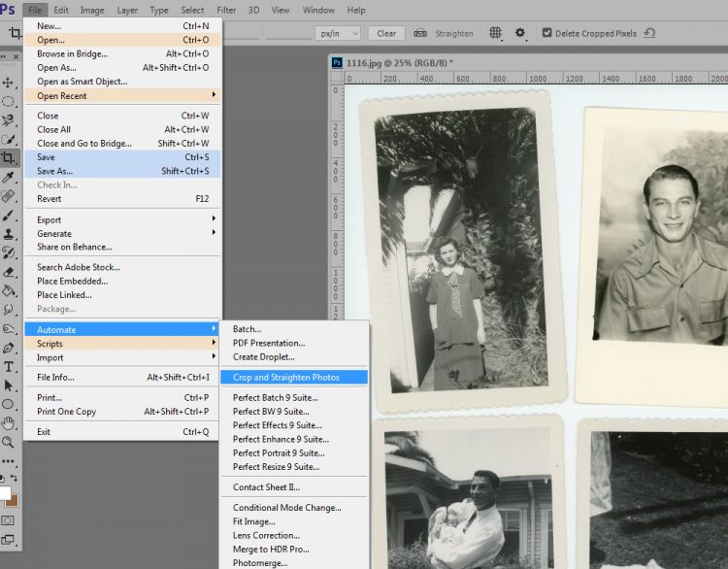Select the Eyedropper tool
This screenshot has width=728, height=569.
(8, 178)
